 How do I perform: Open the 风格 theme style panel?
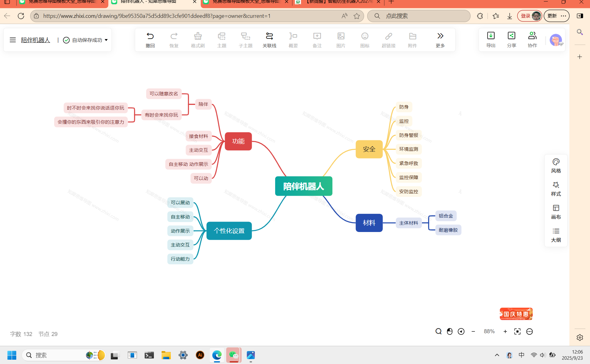(x=556, y=166)
